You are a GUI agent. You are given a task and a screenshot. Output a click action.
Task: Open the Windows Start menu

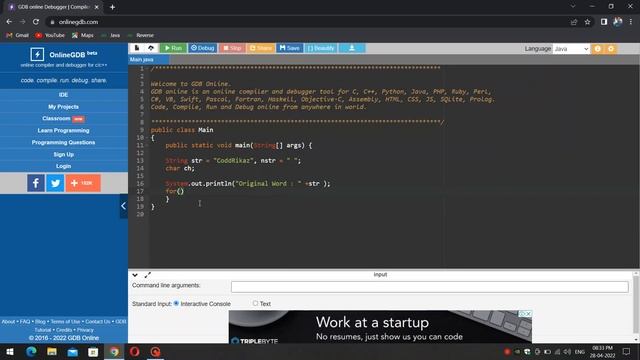pos(10,352)
